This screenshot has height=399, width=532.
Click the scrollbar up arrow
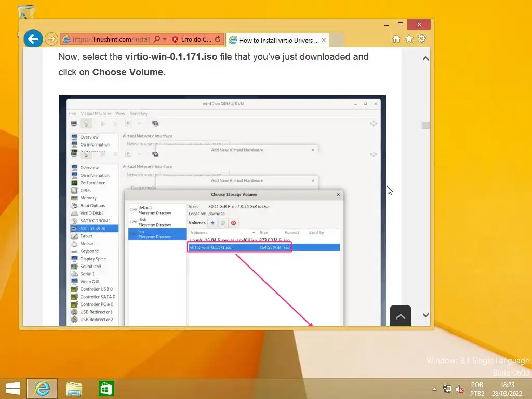click(425, 59)
